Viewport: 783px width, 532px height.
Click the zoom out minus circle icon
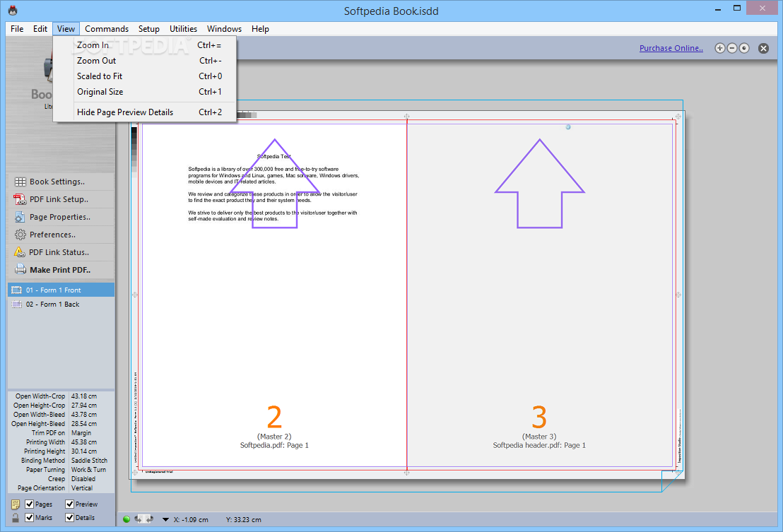pos(732,49)
